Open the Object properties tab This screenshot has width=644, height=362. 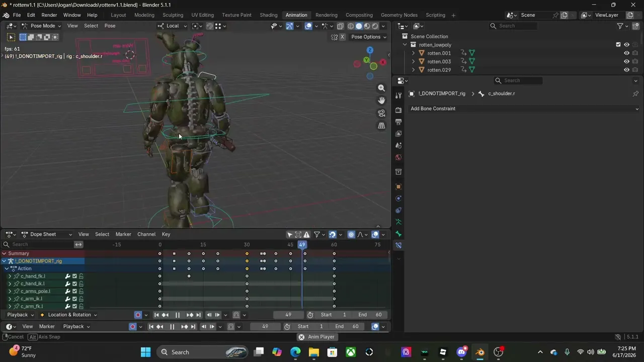398,187
